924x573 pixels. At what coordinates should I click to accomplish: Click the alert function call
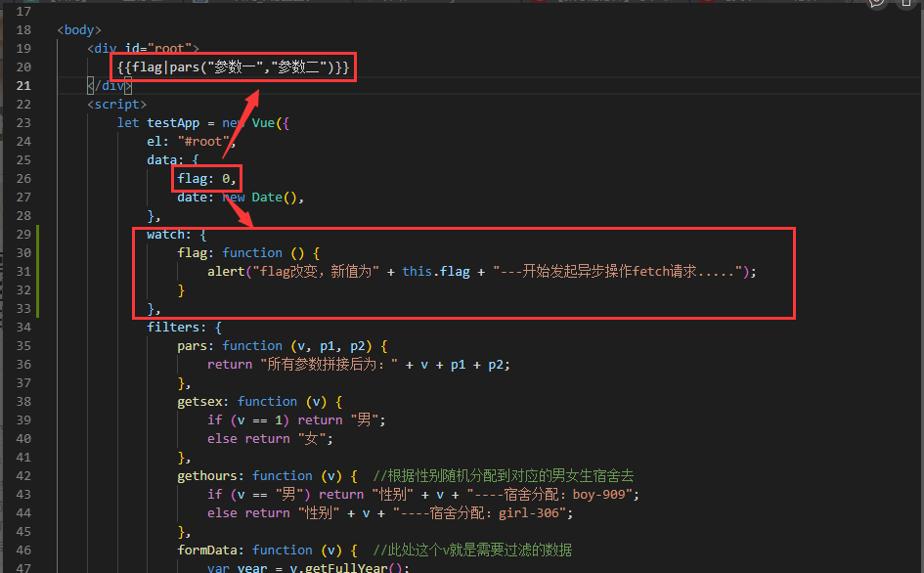[226, 272]
